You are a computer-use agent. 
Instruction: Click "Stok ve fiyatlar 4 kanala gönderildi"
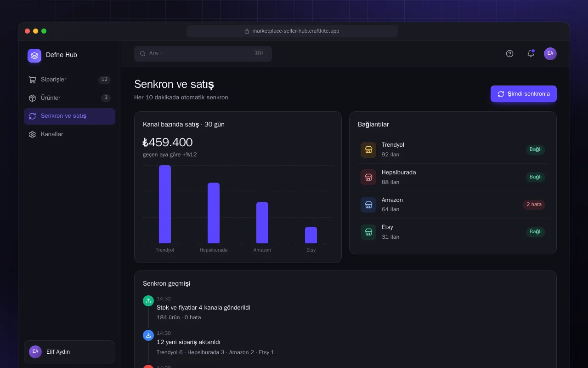[x=204, y=308]
